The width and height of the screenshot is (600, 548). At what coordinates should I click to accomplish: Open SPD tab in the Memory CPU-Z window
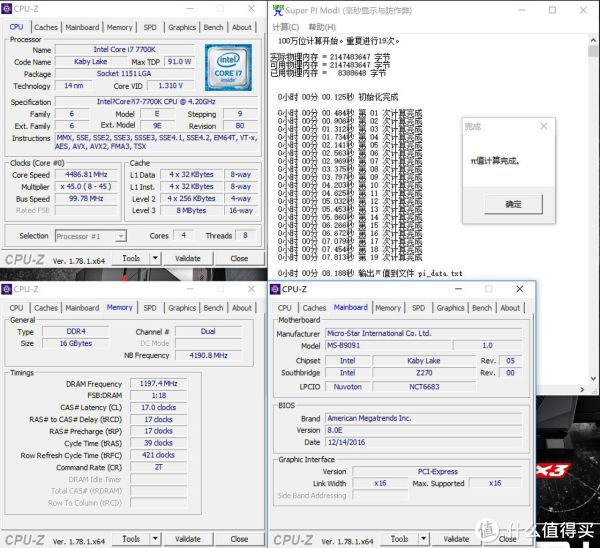click(x=150, y=308)
